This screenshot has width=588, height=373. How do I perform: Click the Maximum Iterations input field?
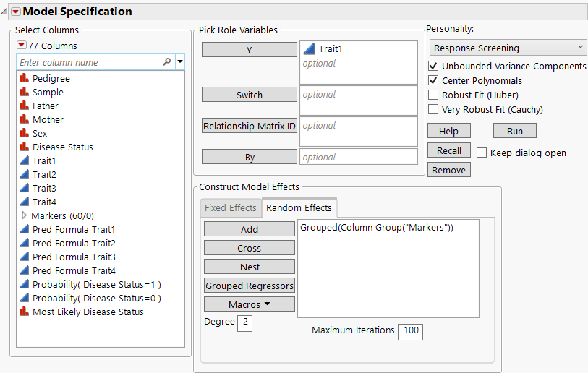click(x=409, y=331)
